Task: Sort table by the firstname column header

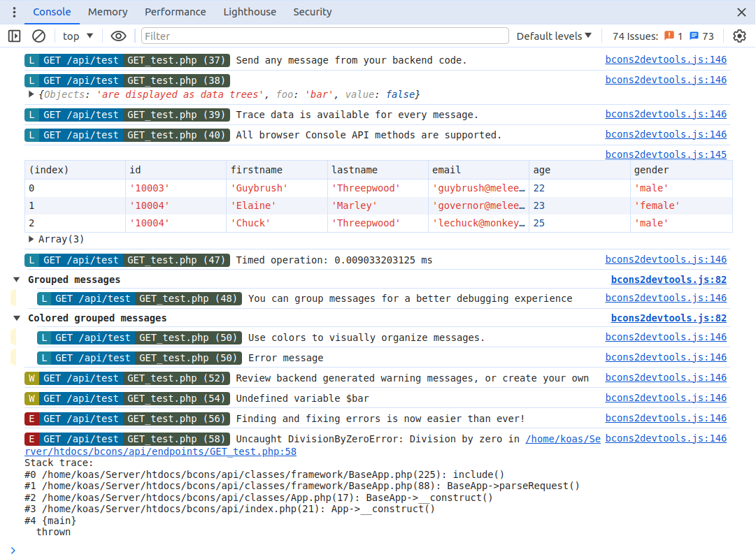Action: click(x=277, y=170)
